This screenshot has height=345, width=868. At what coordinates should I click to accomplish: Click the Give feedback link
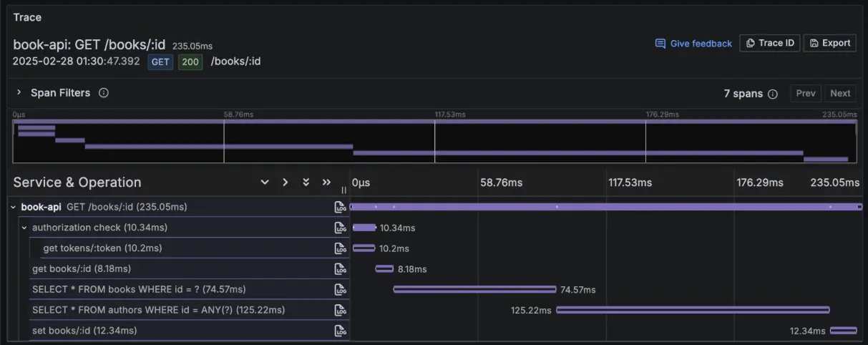coord(693,44)
